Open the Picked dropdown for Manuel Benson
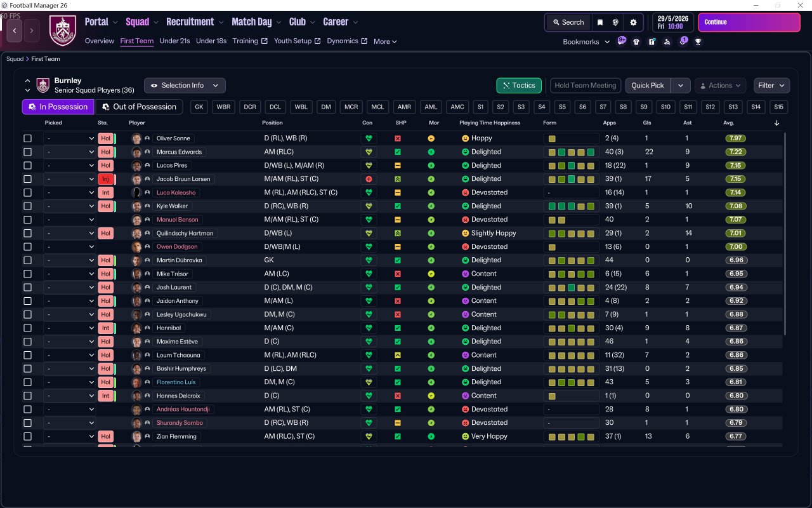 (x=70, y=220)
